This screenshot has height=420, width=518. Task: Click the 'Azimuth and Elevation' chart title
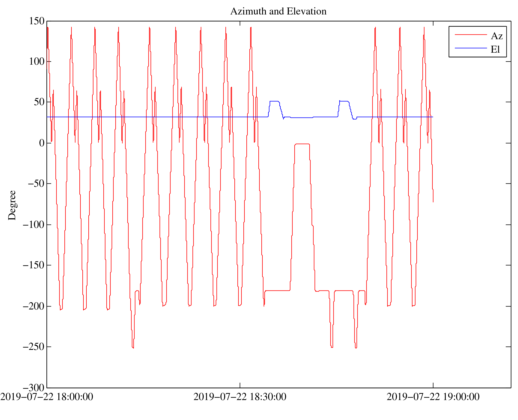pos(278,11)
